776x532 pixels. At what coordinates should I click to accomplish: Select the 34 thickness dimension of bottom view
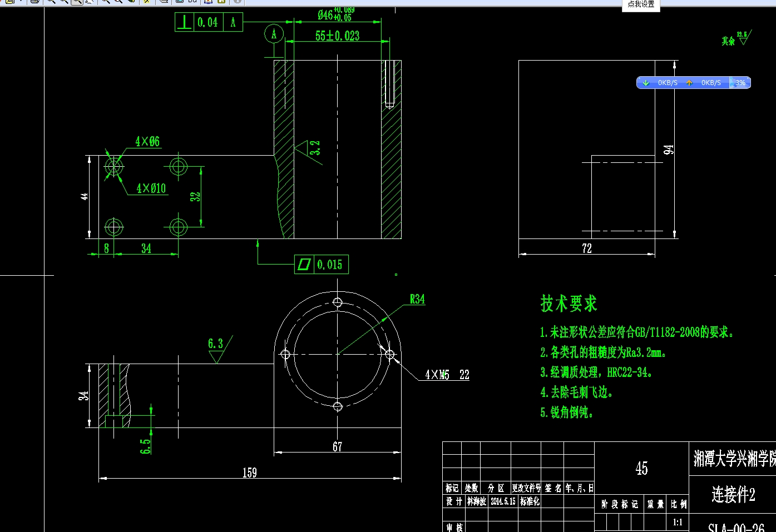click(83, 396)
